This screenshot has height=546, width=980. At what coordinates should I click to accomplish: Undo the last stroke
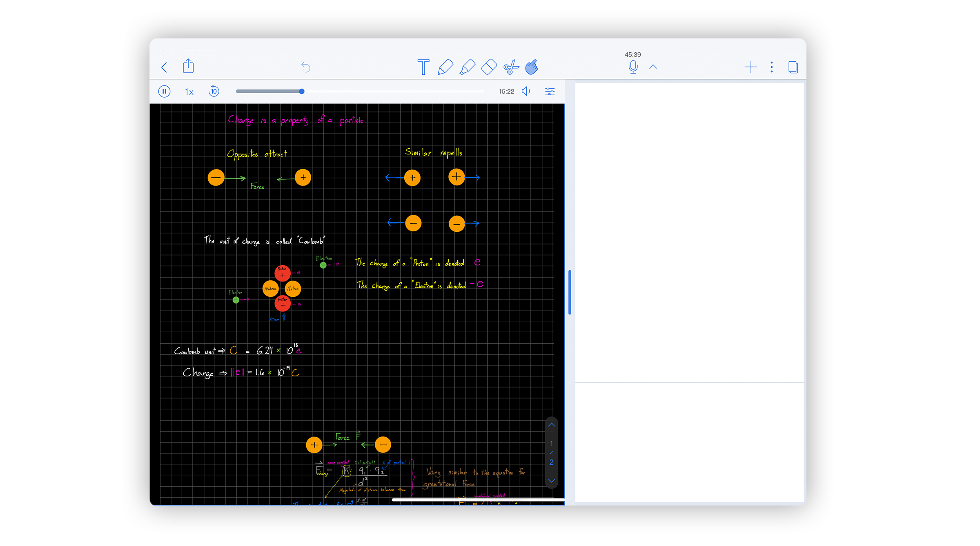pos(305,67)
